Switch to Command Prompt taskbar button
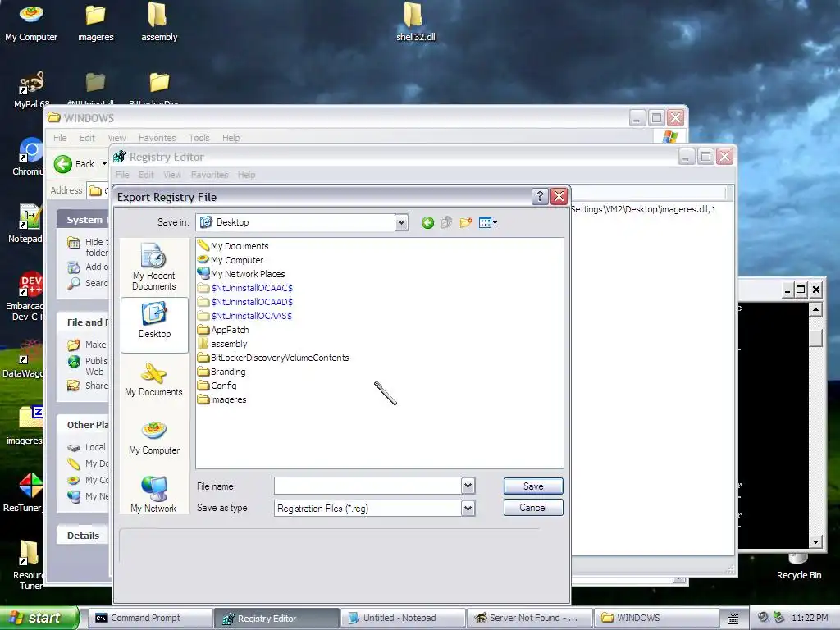Viewport: 840px width, 630px height. 150,619
